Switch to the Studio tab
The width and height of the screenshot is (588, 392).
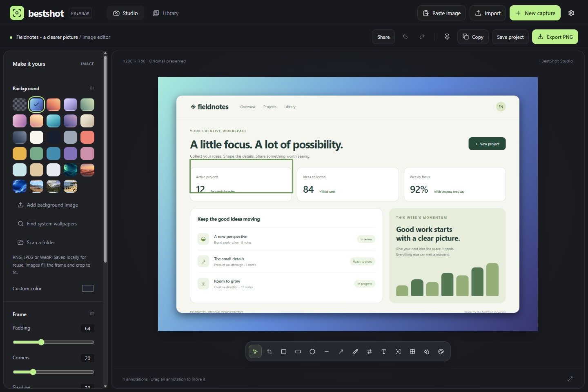(126, 13)
